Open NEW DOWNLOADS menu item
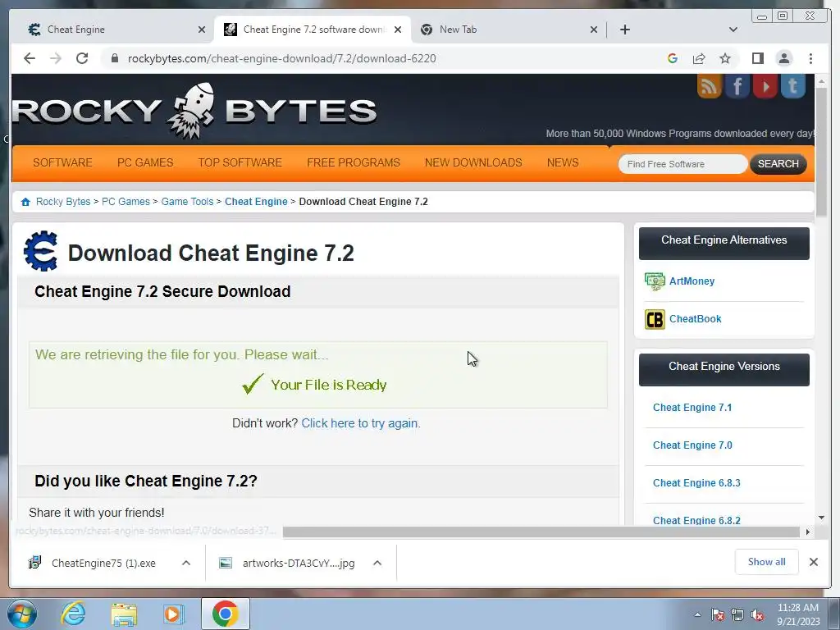This screenshot has height=630, width=840. (473, 163)
